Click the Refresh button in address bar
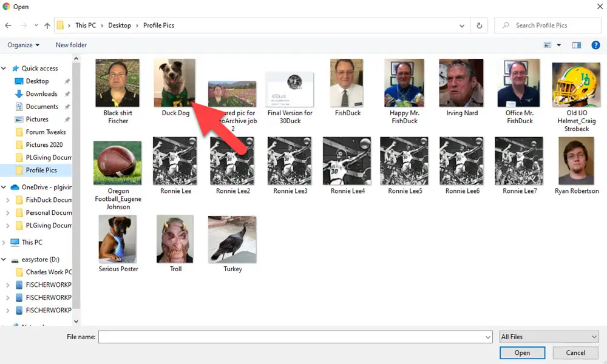Screen dimensions: 607x364 tap(480, 25)
